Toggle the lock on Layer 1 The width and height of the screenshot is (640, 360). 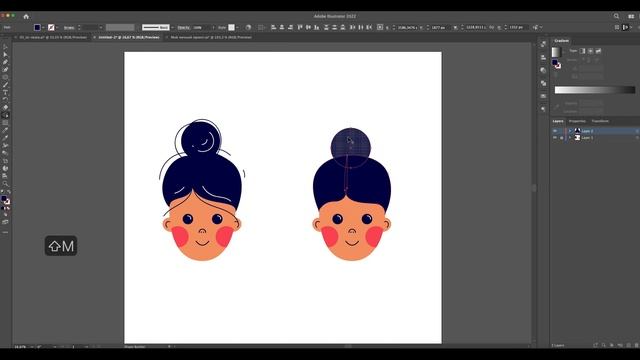[562, 138]
